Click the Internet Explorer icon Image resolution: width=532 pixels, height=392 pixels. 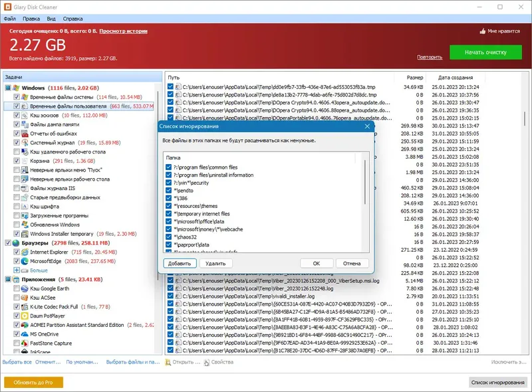[x=25, y=252]
